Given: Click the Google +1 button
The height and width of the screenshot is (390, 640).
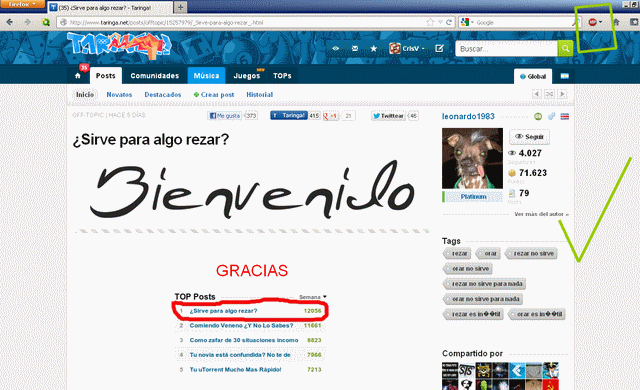Looking at the screenshot, I should click(x=331, y=116).
